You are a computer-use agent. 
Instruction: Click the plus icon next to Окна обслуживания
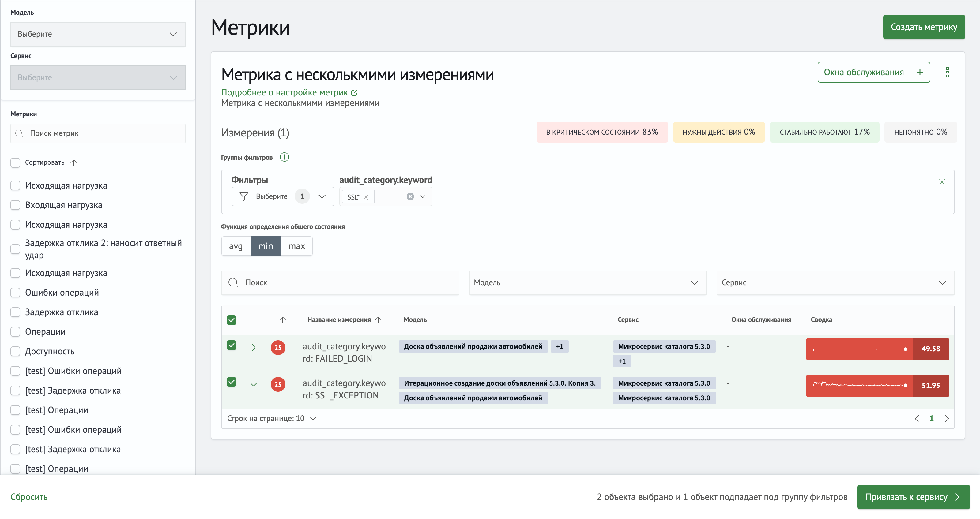pyautogui.click(x=919, y=72)
